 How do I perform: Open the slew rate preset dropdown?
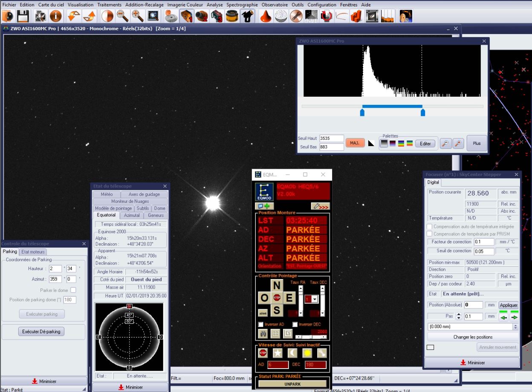(315, 299)
